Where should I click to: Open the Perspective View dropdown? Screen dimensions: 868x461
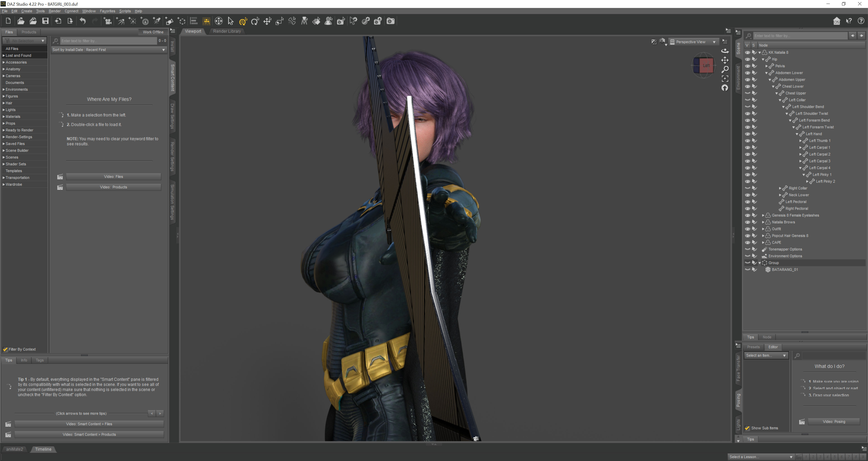pyautogui.click(x=694, y=42)
